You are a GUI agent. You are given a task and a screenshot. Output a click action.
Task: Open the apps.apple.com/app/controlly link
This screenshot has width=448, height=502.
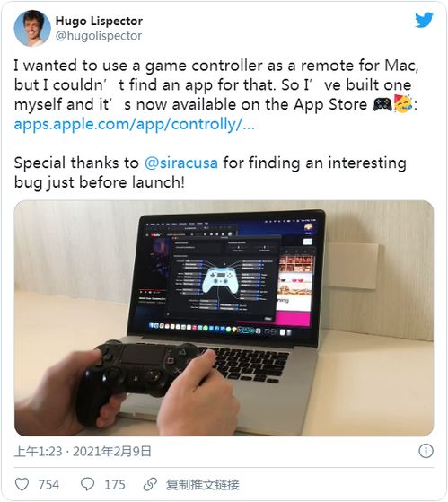[x=134, y=124]
